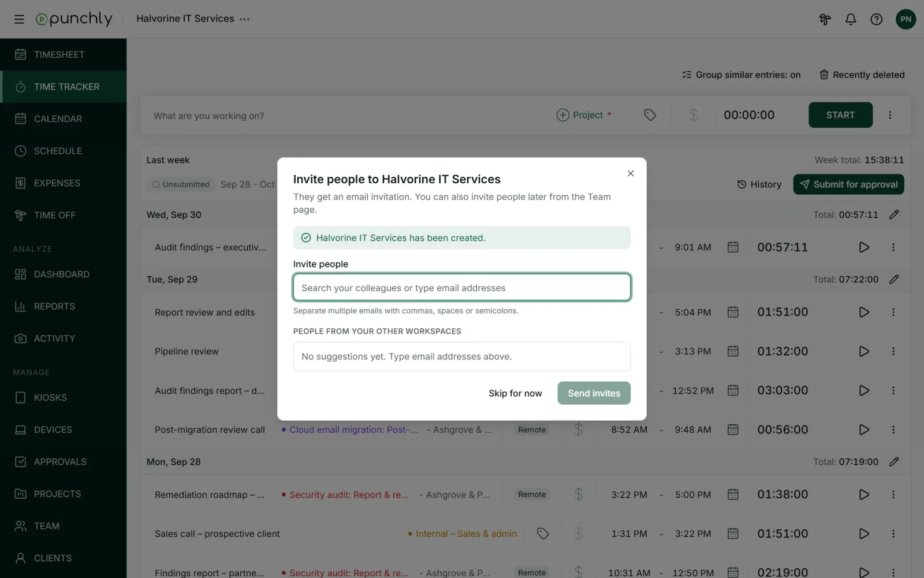Select Time Tracker in sidebar

tap(63, 87)
